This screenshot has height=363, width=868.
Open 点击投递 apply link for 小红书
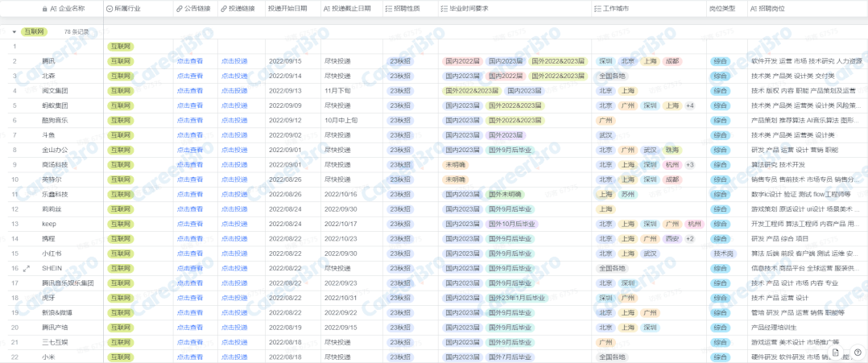click(x=234, y=254)
